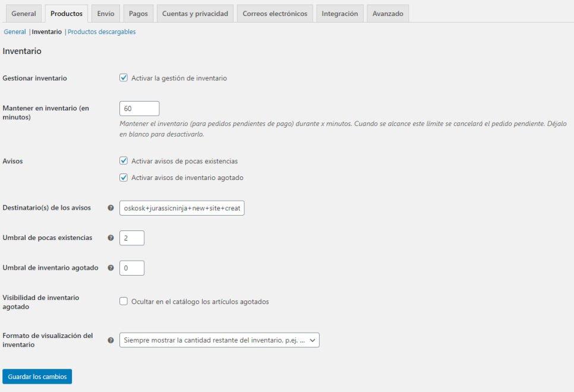Select the Cuentas y privacidad tab
The image size is (574, 392).
[x=195, y=14]
